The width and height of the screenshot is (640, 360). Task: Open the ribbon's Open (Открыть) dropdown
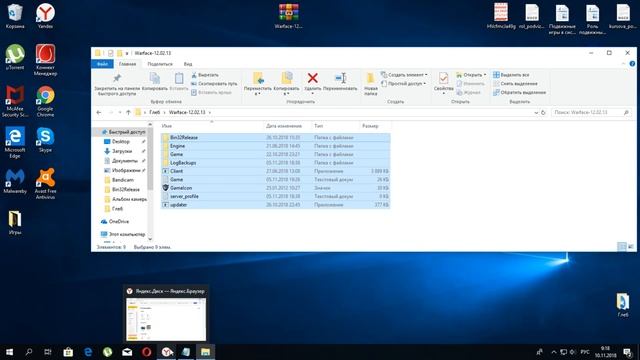471,75
